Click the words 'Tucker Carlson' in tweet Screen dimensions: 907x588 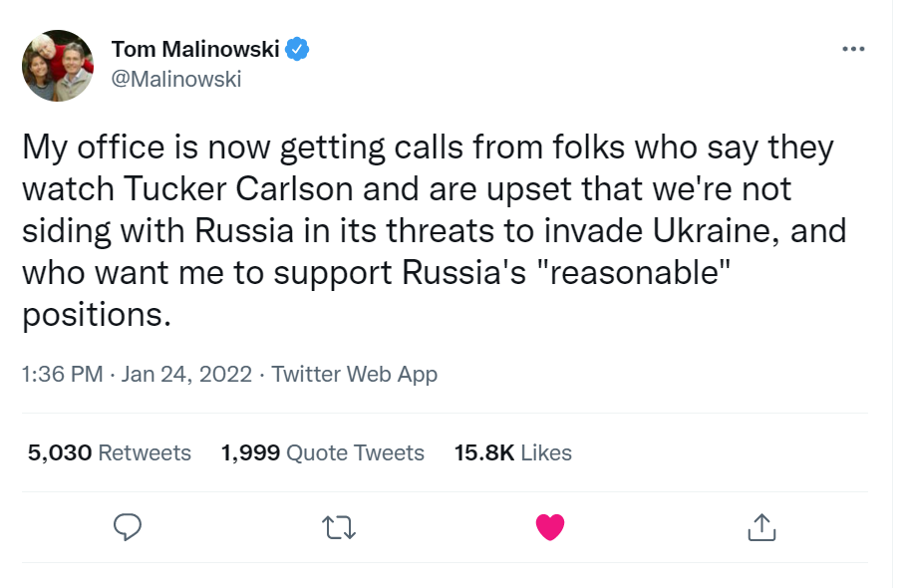[238, 189]
